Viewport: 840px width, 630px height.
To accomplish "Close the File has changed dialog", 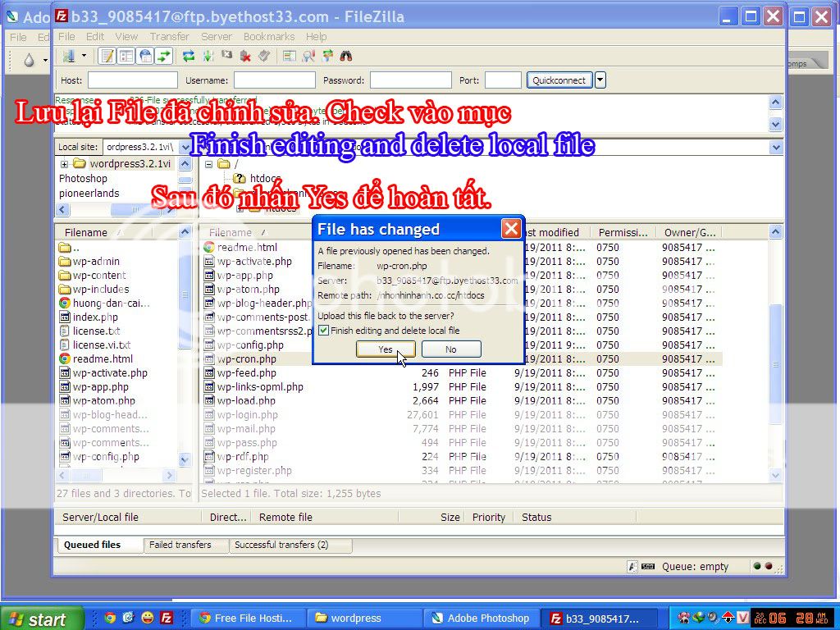I will (x=511, y=229).
